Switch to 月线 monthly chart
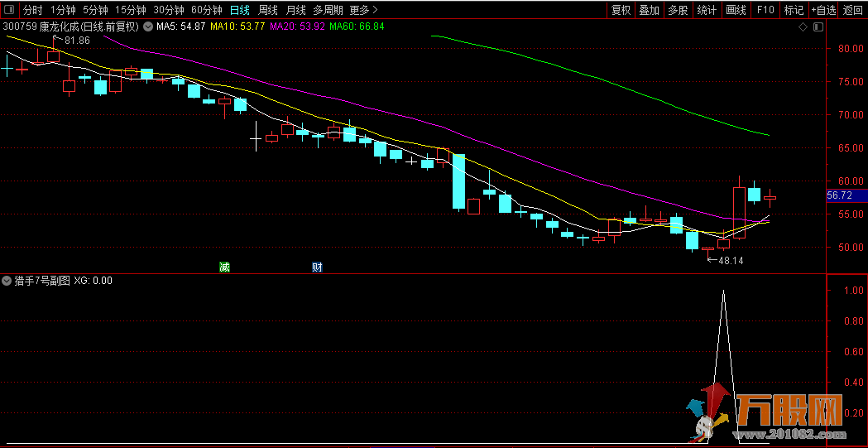This screenshot has width=868, height=448. tap(295, 9)
